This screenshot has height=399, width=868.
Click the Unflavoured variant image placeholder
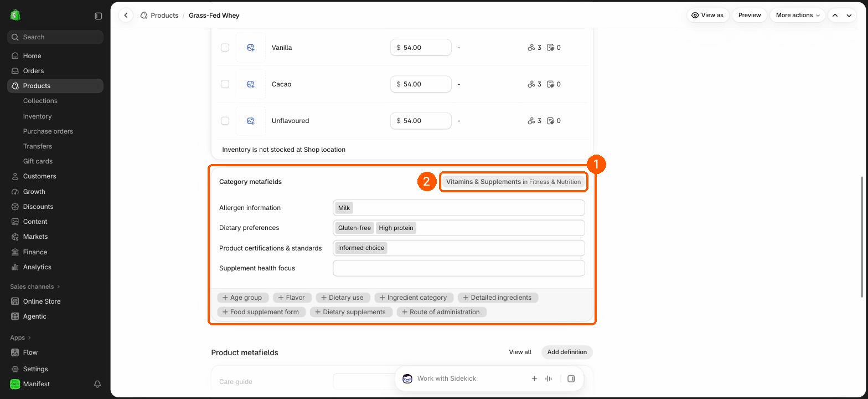(x=251, y=121)
